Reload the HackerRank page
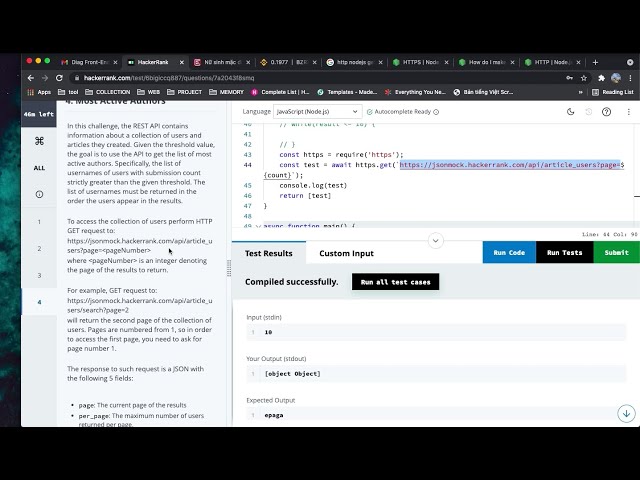This screenshot has height=480, width=640. pyautogui.click(x=59, y=78)
